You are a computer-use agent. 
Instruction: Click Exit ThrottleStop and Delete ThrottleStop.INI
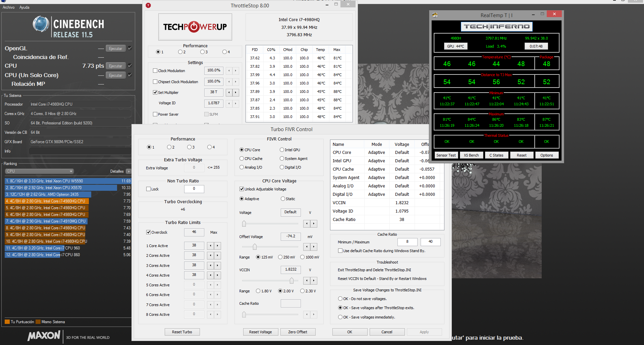pyautogui.click(x=374, y=270)
